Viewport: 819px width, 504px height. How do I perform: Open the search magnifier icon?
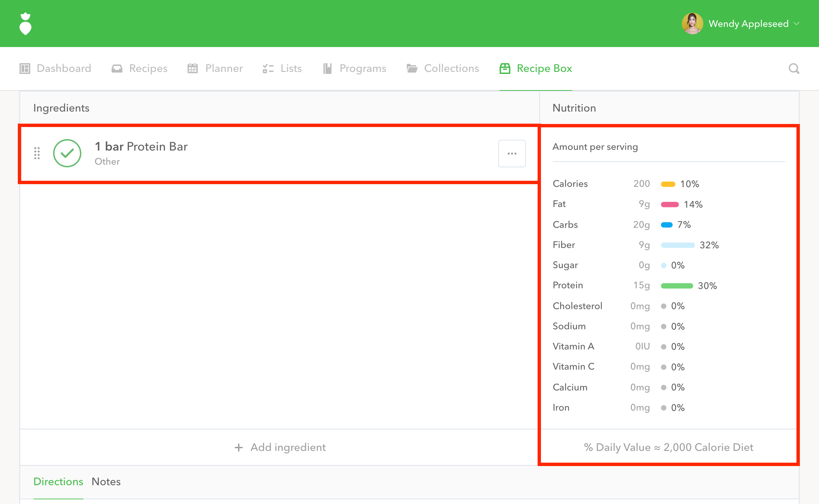pos(794,69)
